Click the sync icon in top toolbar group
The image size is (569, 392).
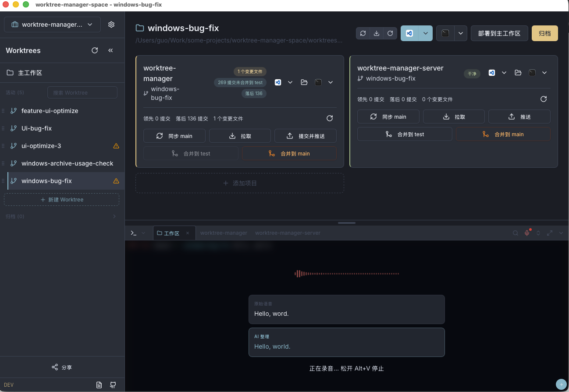click(363, 33)
